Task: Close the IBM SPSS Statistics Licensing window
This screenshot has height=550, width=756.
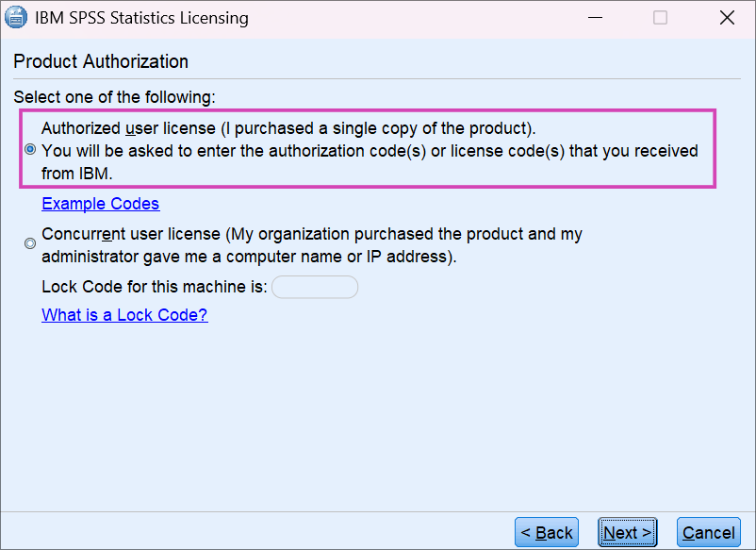Action: coord(726,17)
